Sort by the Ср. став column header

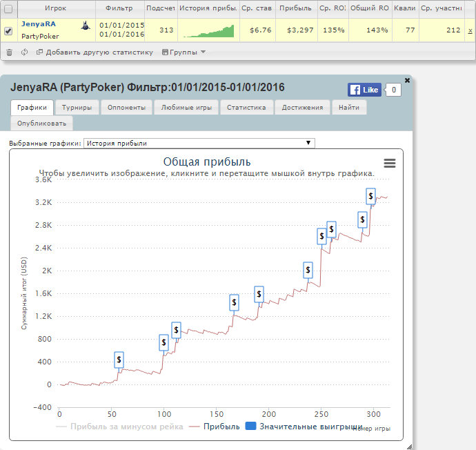click(x=257, y=9)
